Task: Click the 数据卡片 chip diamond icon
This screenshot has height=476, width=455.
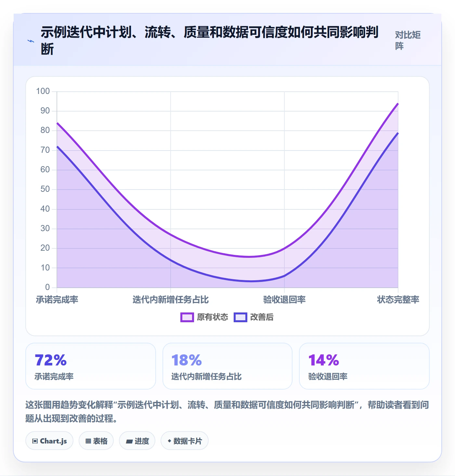Action: [x=169, y=441]
